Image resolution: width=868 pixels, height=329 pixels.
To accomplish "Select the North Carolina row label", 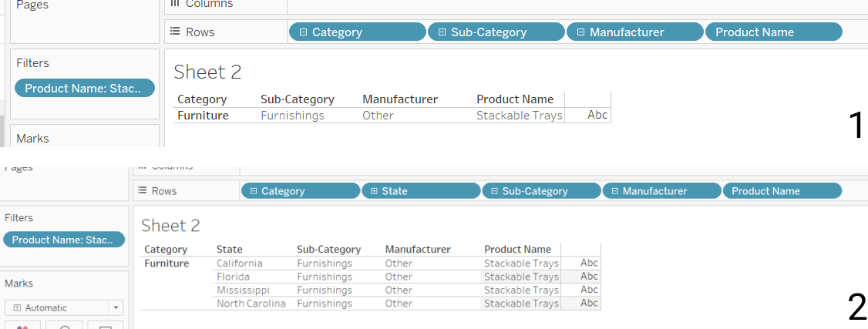I will click(x=251, y=304).
